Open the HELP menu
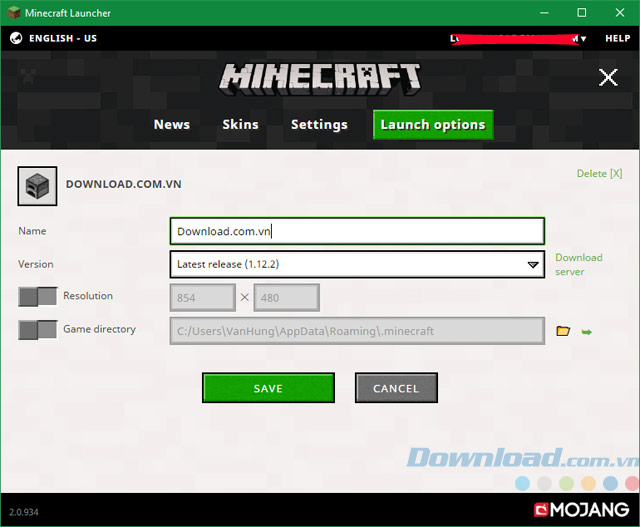Viewport: 640px width, 527px height. coord(618,38)
